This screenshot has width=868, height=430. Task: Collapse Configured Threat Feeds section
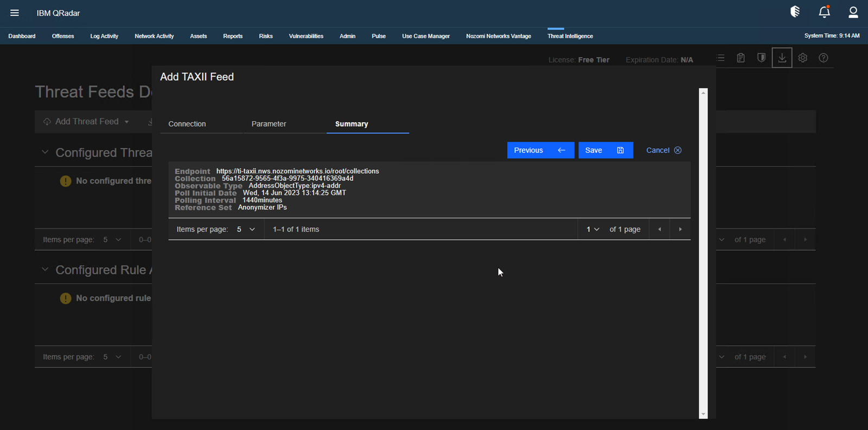click(45, 152)
